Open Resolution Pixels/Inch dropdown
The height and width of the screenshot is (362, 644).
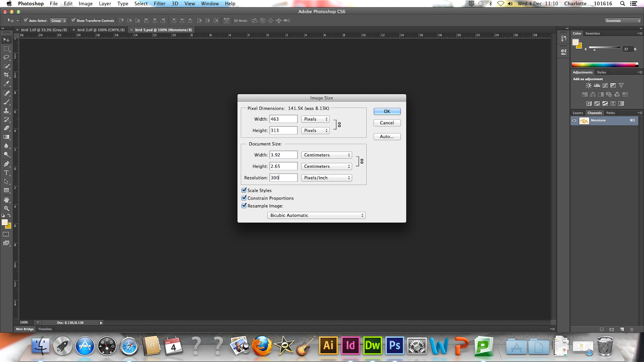pos(326,178)
